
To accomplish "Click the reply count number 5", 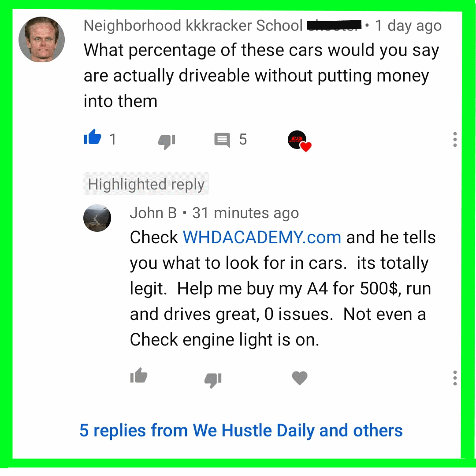I will (x=243, y=140).
